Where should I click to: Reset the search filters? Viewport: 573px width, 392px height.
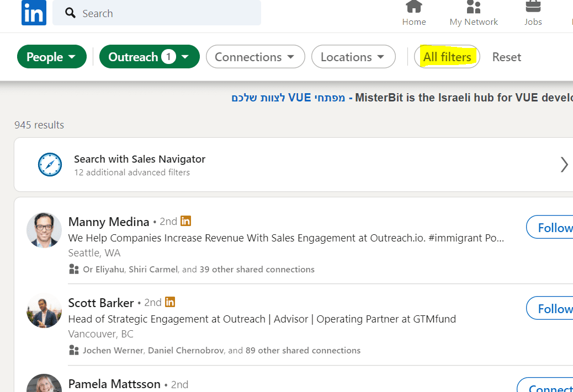(x=507, y=57)
